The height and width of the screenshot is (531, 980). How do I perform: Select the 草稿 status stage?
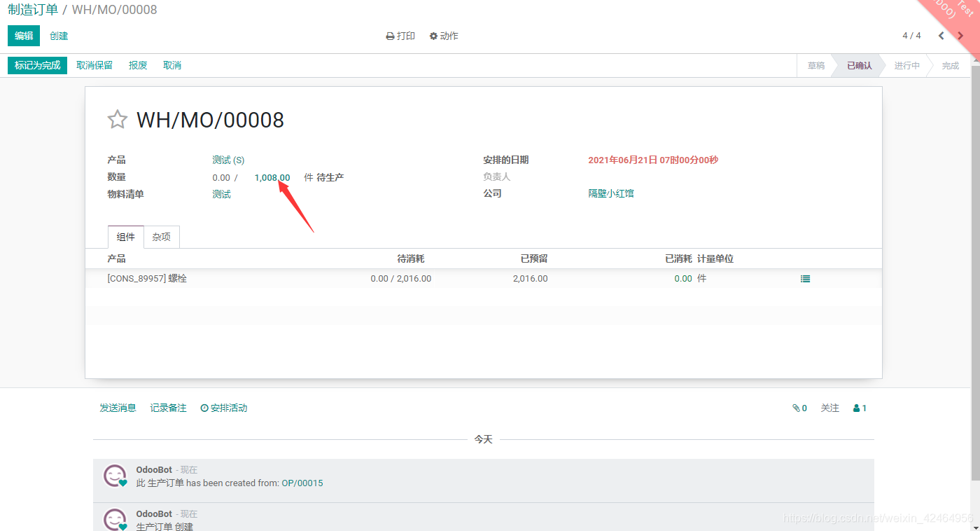[815, 65]
